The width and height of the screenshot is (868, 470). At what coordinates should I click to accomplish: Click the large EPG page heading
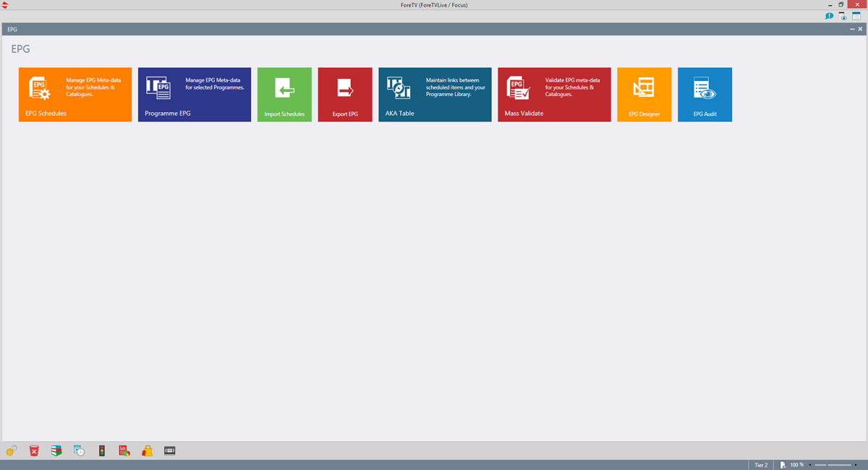point(20,49)
